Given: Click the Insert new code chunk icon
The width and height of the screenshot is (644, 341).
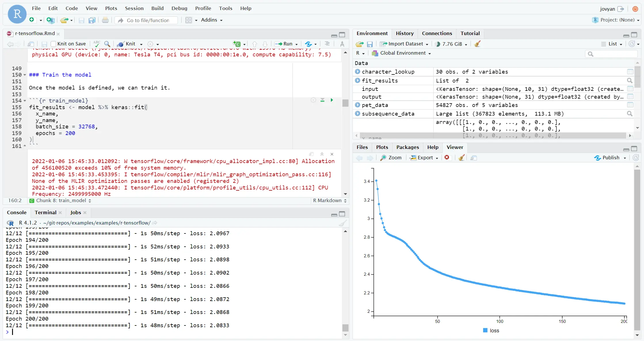Looking at the screenshot, I should [237, 44].
